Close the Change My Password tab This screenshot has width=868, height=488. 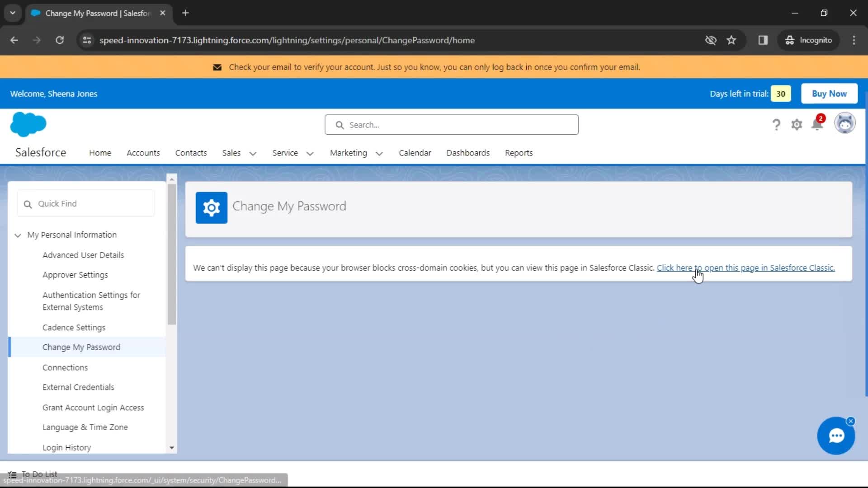(x=163, y=13)
